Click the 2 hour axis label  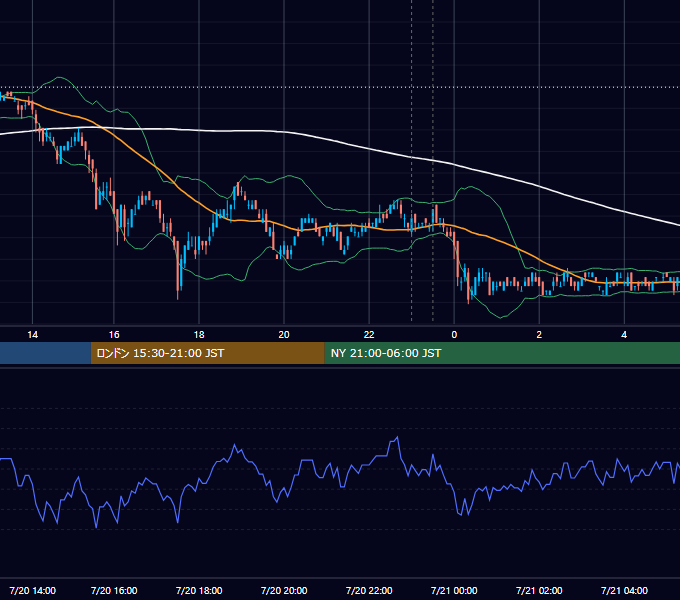(x=539, y=335)
